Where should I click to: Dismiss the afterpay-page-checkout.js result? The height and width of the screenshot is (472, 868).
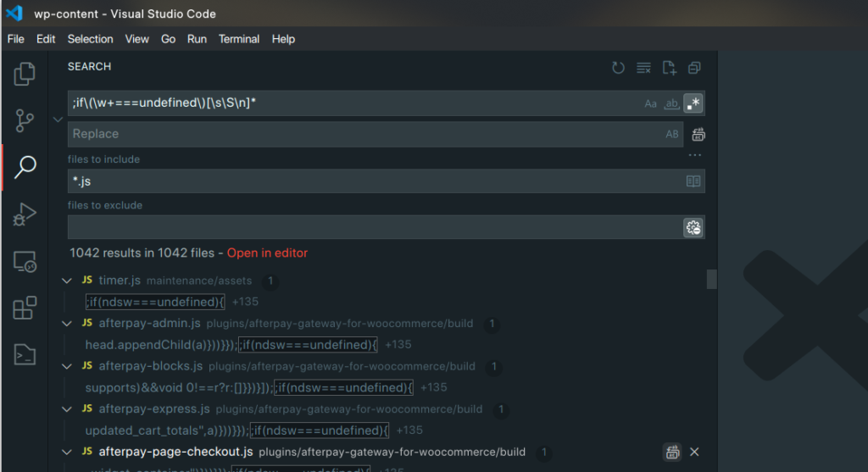coord(694,452)
